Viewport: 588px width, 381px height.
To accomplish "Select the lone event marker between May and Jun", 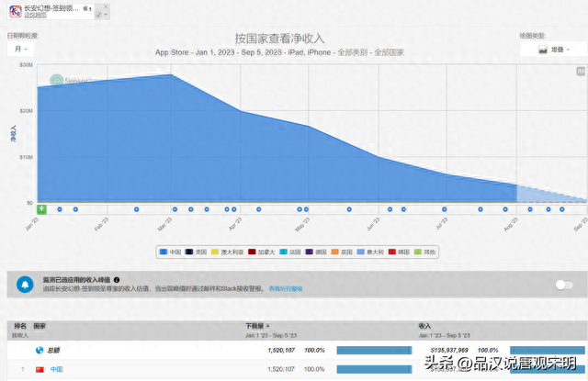I will pos(349,209).
